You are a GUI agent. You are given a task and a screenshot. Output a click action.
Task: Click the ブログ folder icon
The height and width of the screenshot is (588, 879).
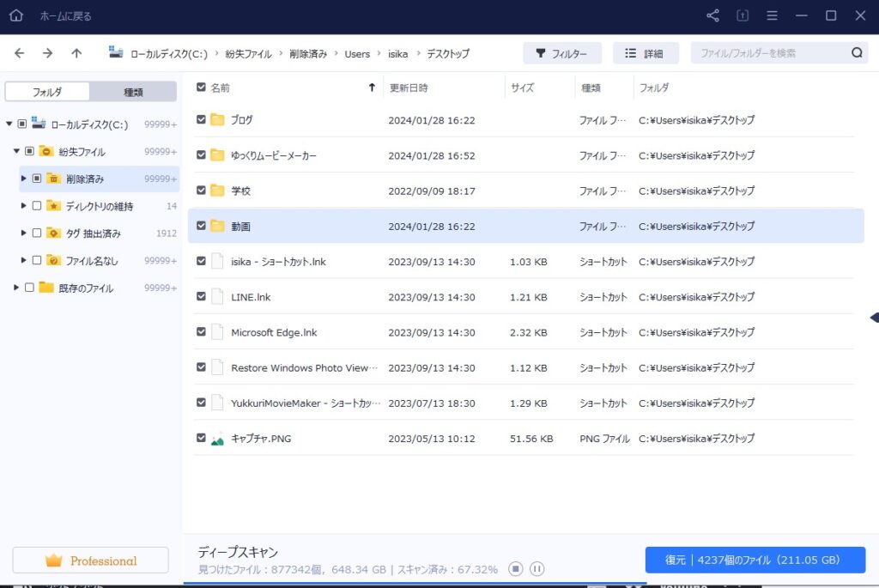pyautogui.click(x=217, y=119)
